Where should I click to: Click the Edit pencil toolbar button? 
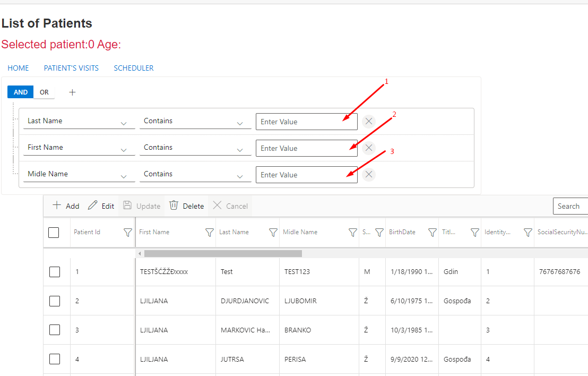[101, 206]
